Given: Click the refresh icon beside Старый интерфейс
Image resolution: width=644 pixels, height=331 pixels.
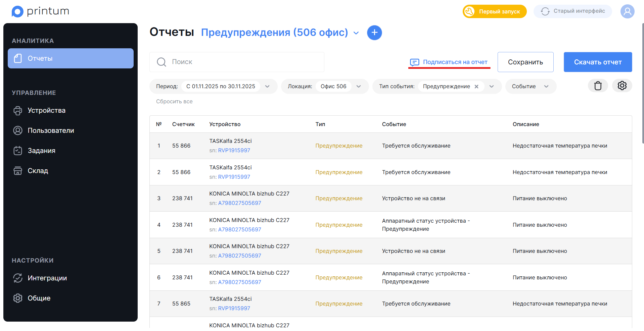Looking at the screenshot, I should click(x=545, y=11).
